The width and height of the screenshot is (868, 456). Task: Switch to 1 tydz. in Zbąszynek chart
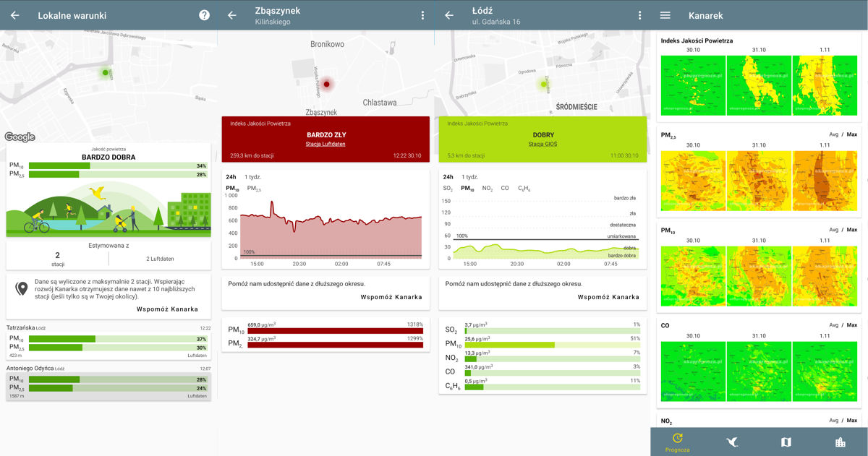[252, 176]
